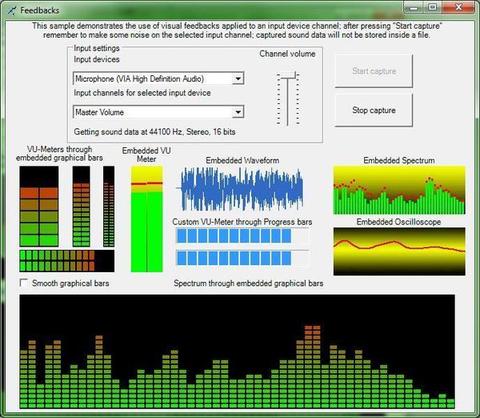Enable the Smooth graphical bars checkbox
The height and width of the screenshot is (418, 480).
click(24, 283)
